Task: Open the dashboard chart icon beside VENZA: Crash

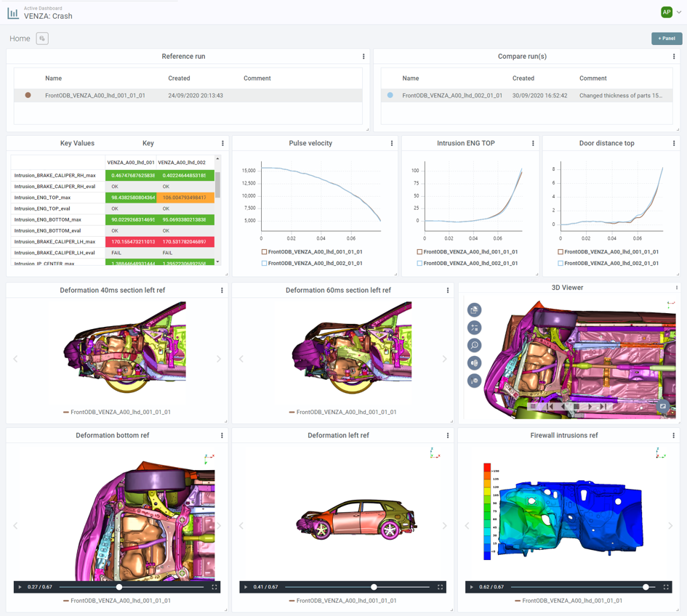Action: (x=13, y=13)
